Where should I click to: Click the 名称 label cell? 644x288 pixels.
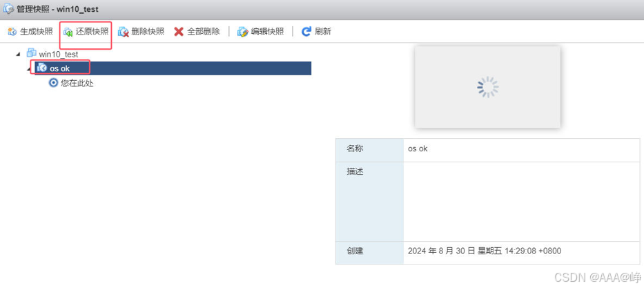click(370, 150)
